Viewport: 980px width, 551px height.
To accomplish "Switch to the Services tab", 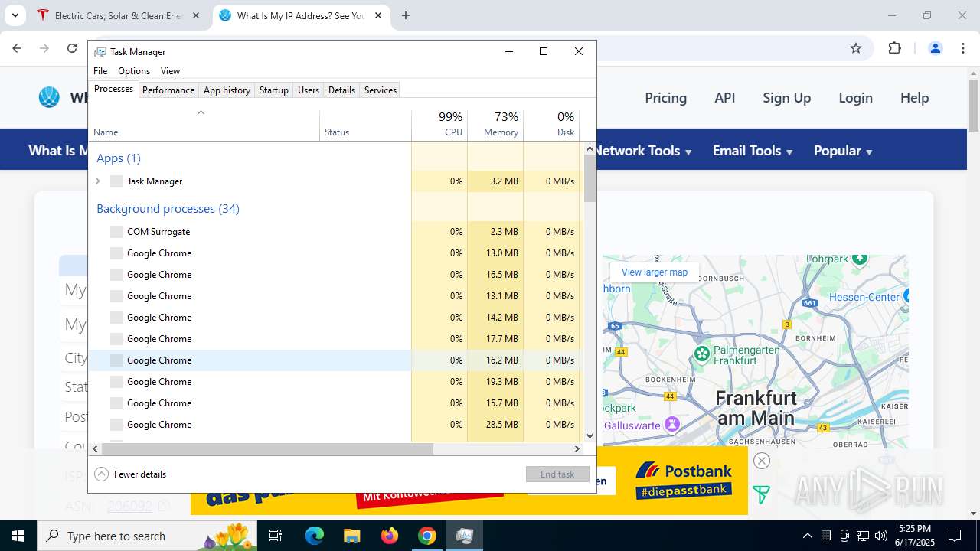I will click(x=381, y=90).
